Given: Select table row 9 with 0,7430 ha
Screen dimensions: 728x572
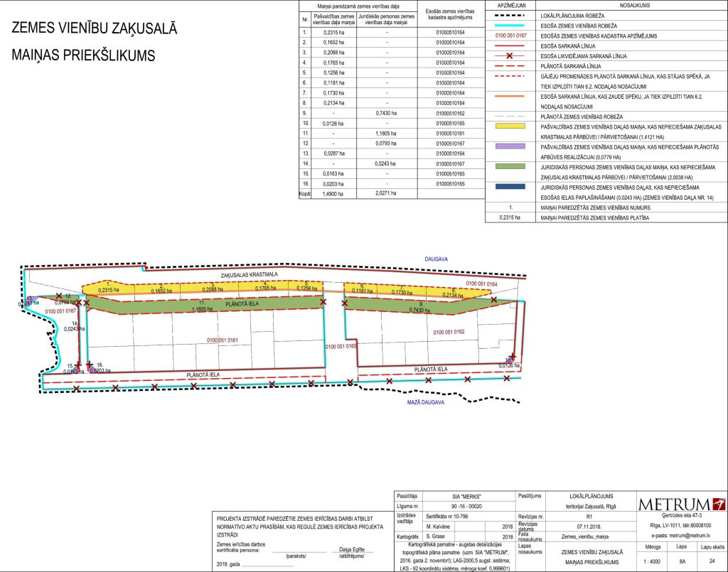Looking at the screenshot, I should point(386,112).
